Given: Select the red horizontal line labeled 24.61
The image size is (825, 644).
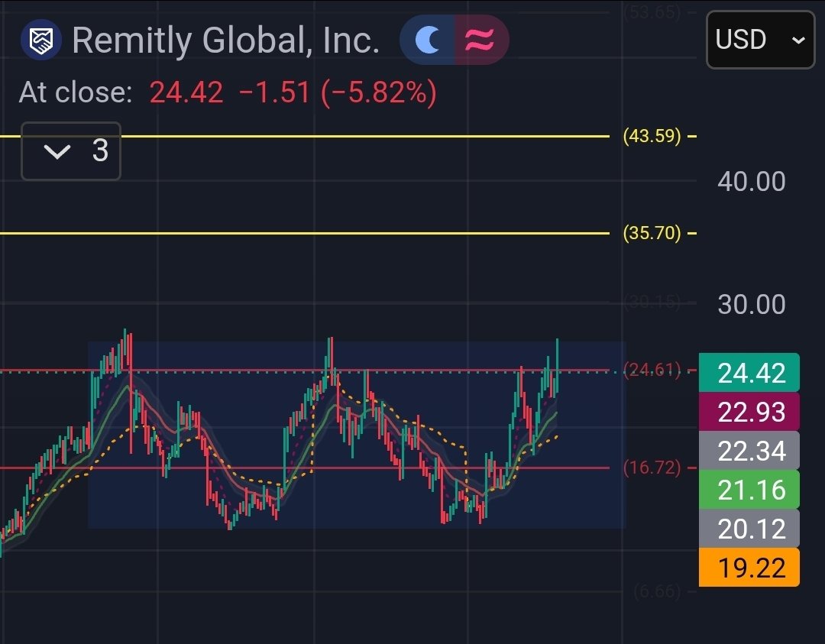Looking at the screenshot, I should (x=305, y=371).
